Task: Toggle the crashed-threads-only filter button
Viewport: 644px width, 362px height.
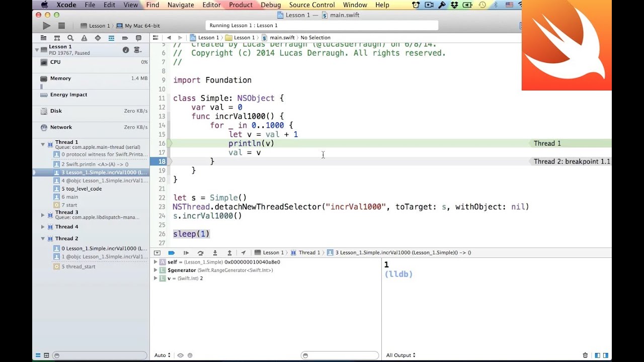Action: click(x=46, y=355)
